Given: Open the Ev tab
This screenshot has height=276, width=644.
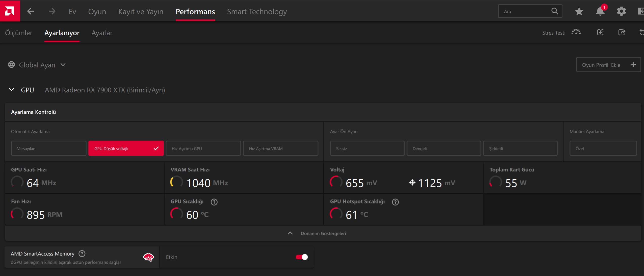Looking at the screenshot, I should pos(72,11).
